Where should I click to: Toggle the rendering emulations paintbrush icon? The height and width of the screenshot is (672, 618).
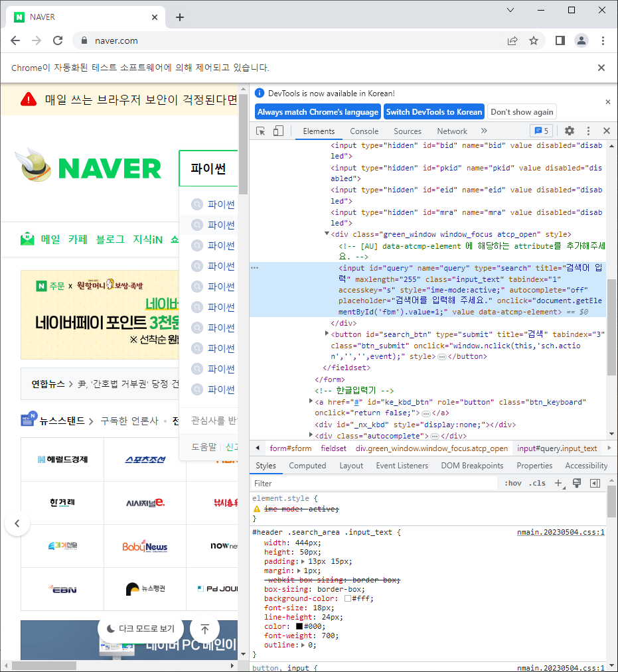[x=577, y=484]
